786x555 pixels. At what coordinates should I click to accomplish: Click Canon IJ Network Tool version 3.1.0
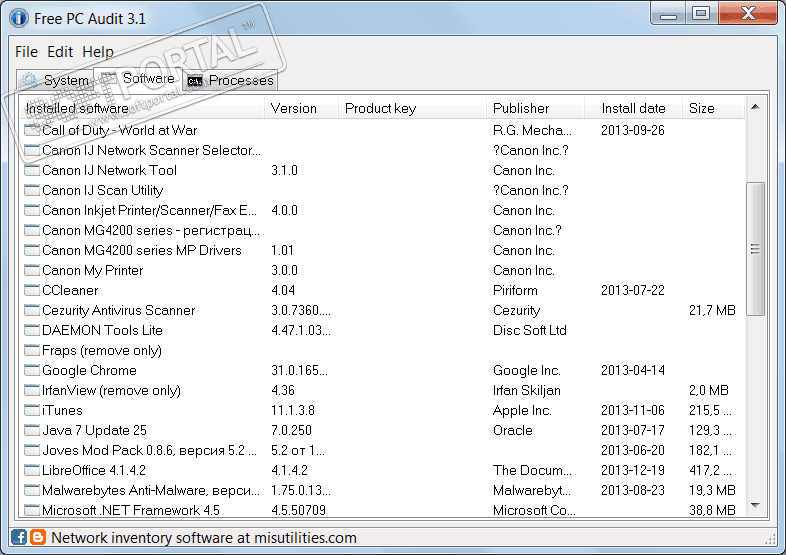[284, 170]
